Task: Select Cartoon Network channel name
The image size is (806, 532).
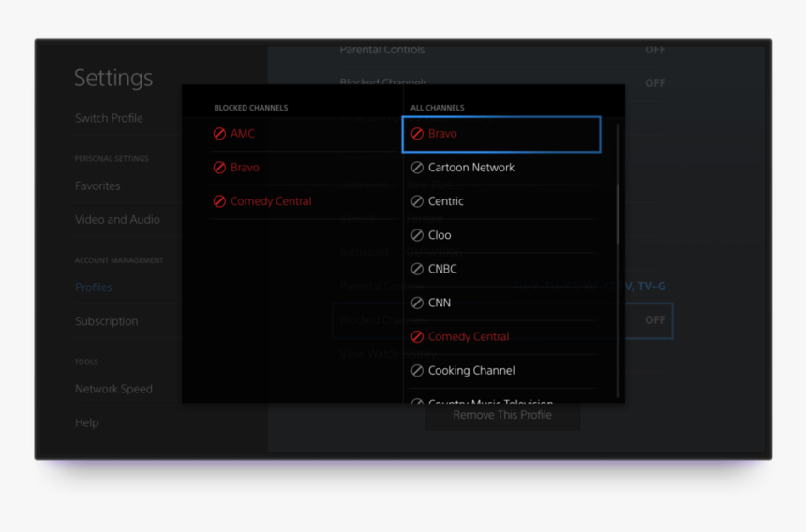Action: (471, 168)
